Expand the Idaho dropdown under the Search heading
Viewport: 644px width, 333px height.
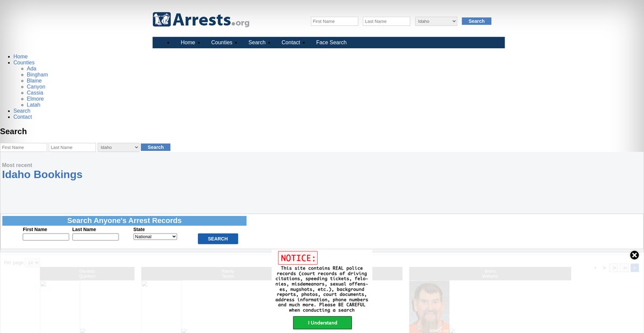(x=119, y=147)
